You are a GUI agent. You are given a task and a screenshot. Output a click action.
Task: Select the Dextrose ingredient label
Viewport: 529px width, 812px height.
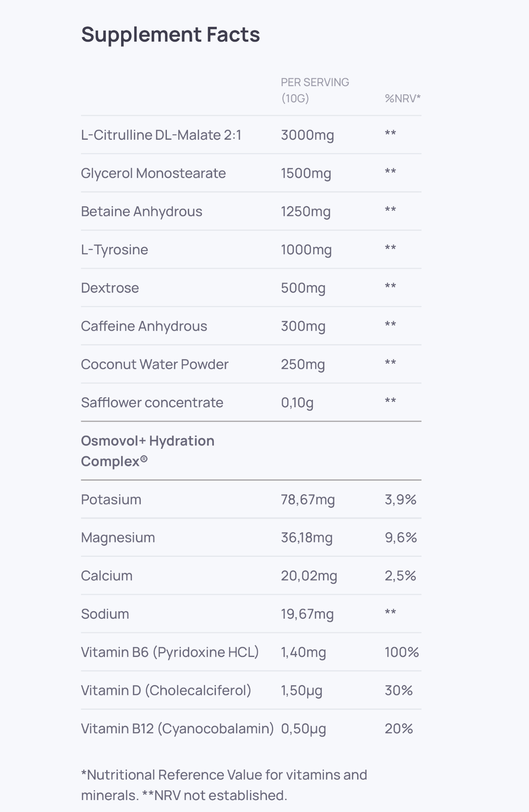point(110,288)
